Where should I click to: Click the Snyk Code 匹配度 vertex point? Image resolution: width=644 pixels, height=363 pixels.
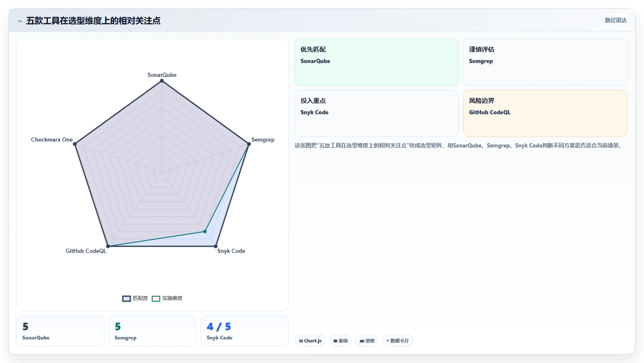coord(216,246)
